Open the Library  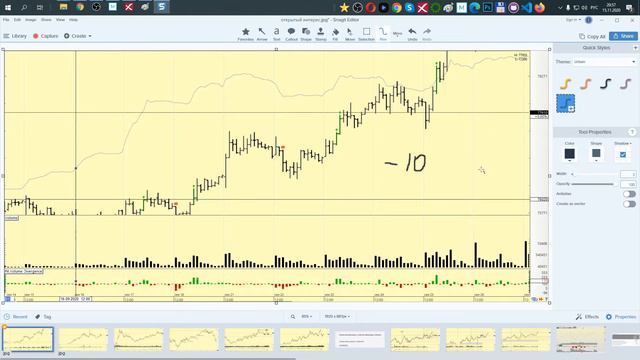(x=15, y=36)
